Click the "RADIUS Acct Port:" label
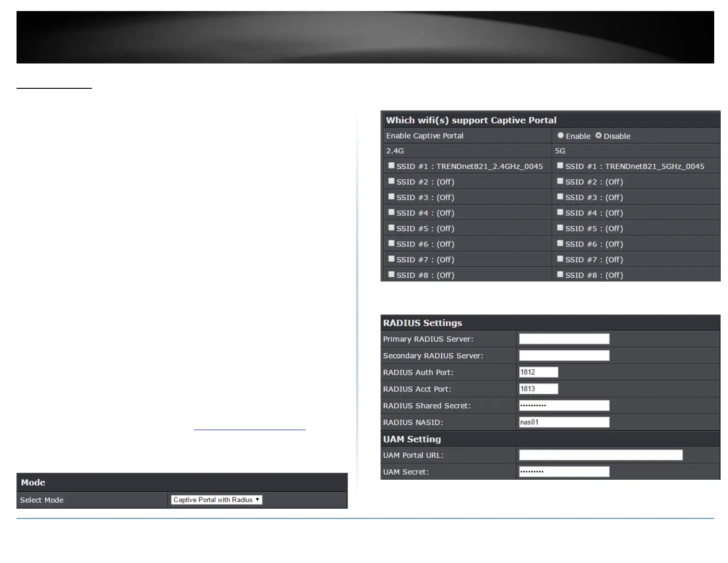Image resolution: width=728 pixels, height=563 pixels. [x=417, y=389]
